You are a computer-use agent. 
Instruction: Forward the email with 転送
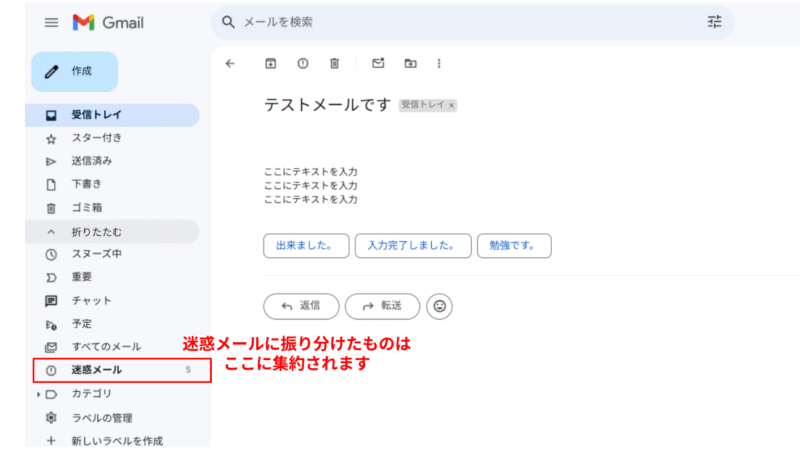(x=382, y=306)
